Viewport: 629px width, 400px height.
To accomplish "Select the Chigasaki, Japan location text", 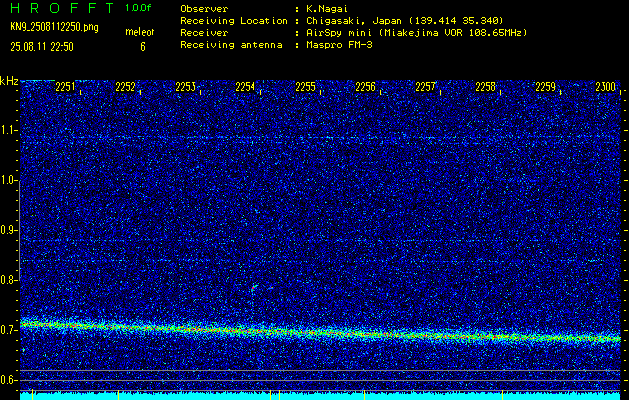I will pyautogui.click(x=405, y=21).
